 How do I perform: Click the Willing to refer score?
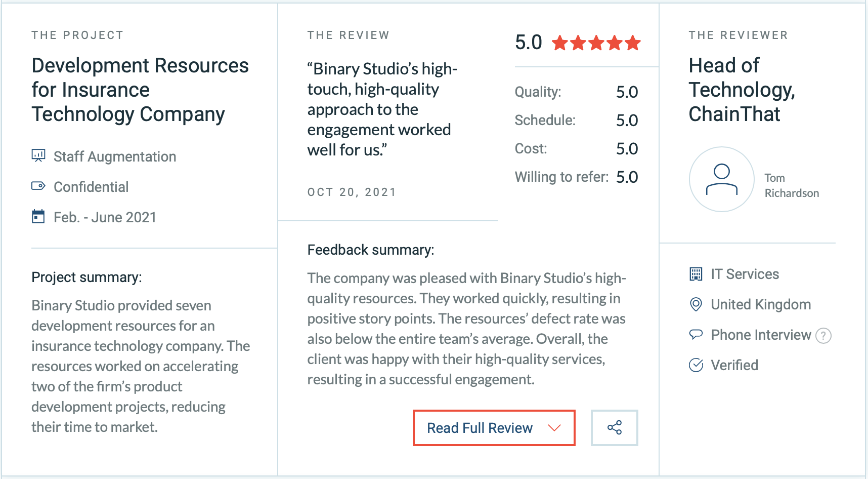pos(627,177)
